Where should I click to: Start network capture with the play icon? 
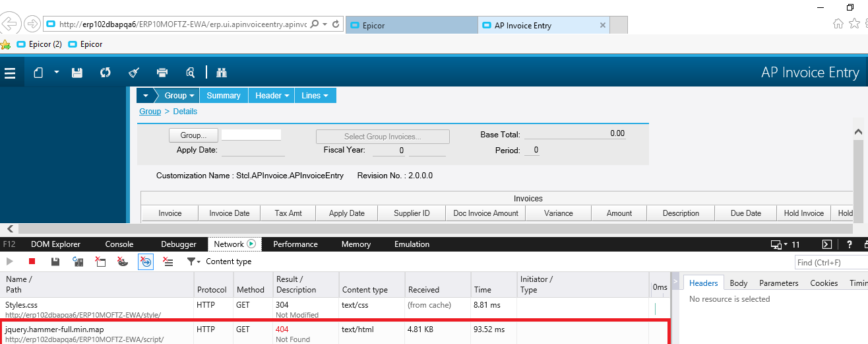pos(10,261)
